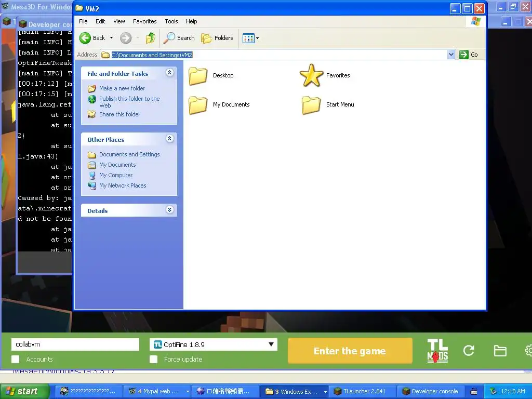Viewport: 532px width, 399px height.
Task: Click the Developer console window title bar
Action: click(45, 24)
